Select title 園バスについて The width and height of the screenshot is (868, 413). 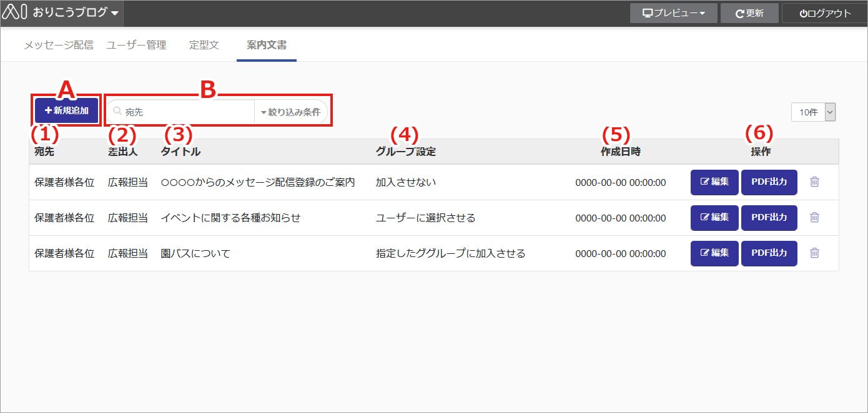pyautogui.click(x=196, y=253)
